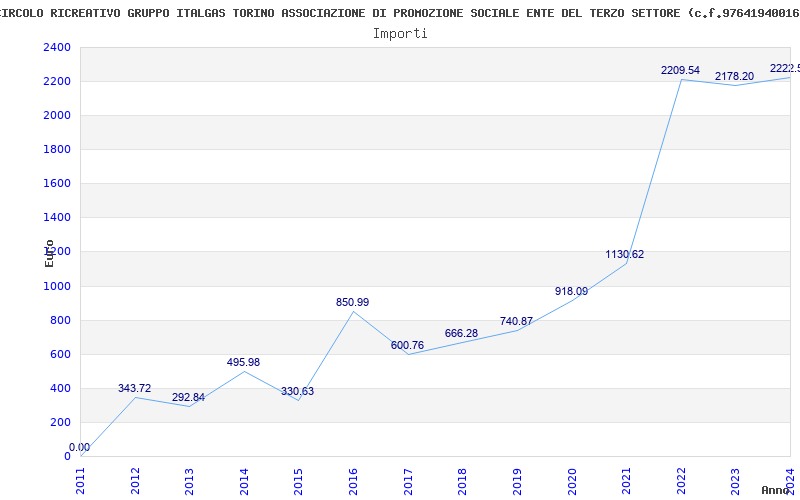Click the x-axis year 2020
Image resolution: width=800 pixels, height=500 pixels.
click(x=572, y=481)
